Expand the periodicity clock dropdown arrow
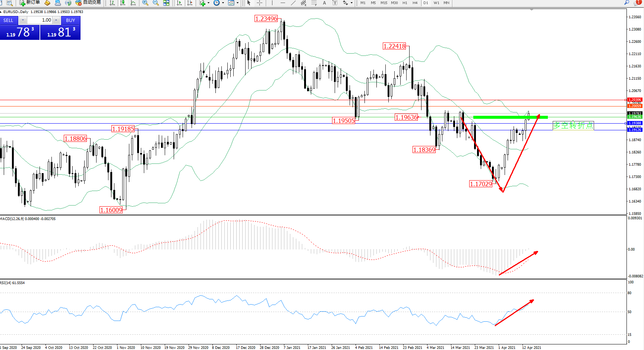 tap(223, 3)
